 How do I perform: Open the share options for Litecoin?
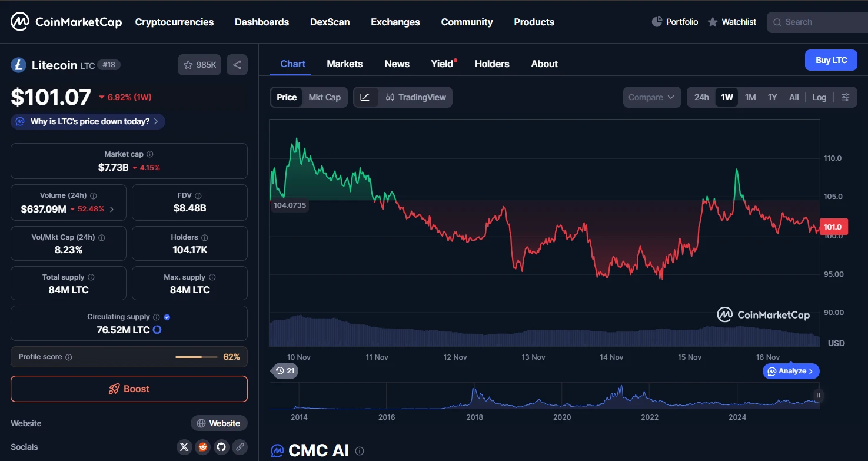pos(237,65)
